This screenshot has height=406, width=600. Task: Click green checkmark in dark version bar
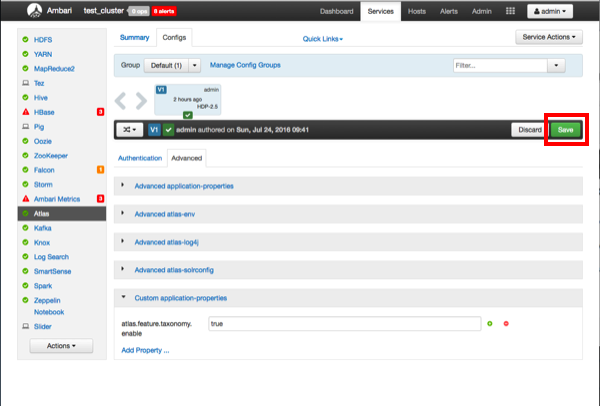click(x=168, y=130)
